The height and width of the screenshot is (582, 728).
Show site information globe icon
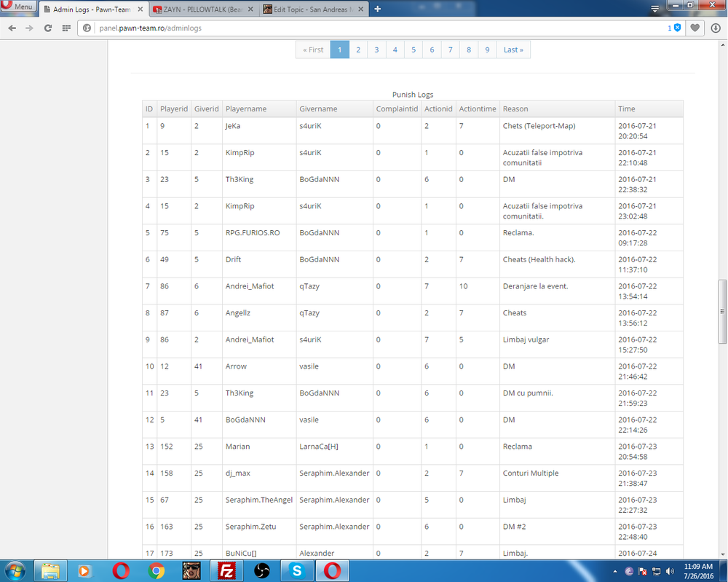tap(87, 28)
